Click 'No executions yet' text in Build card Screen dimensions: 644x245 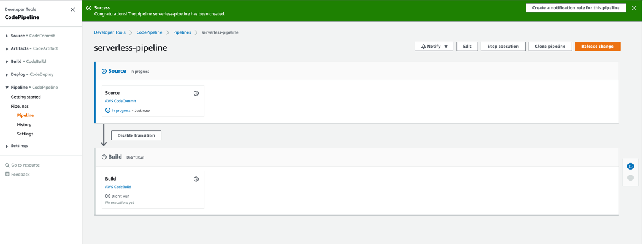pos(120,203)
